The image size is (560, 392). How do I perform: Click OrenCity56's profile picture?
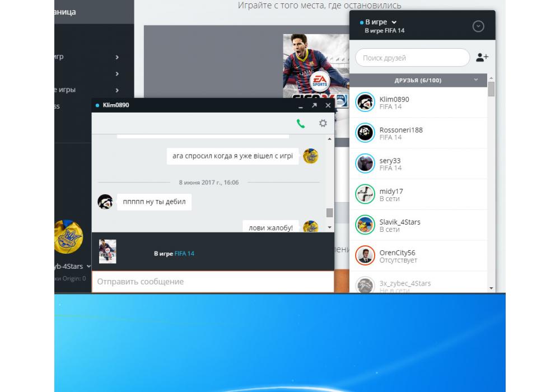click(x=365, y=256)
